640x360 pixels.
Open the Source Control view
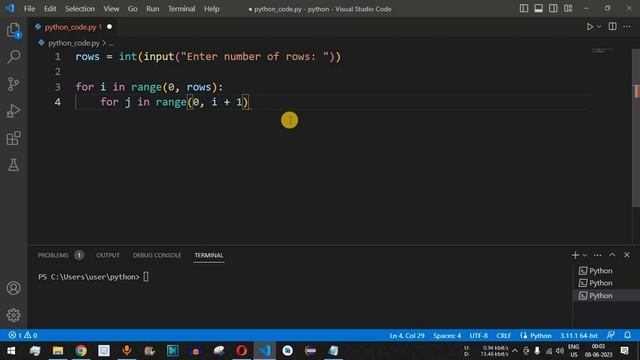(13, 84)
